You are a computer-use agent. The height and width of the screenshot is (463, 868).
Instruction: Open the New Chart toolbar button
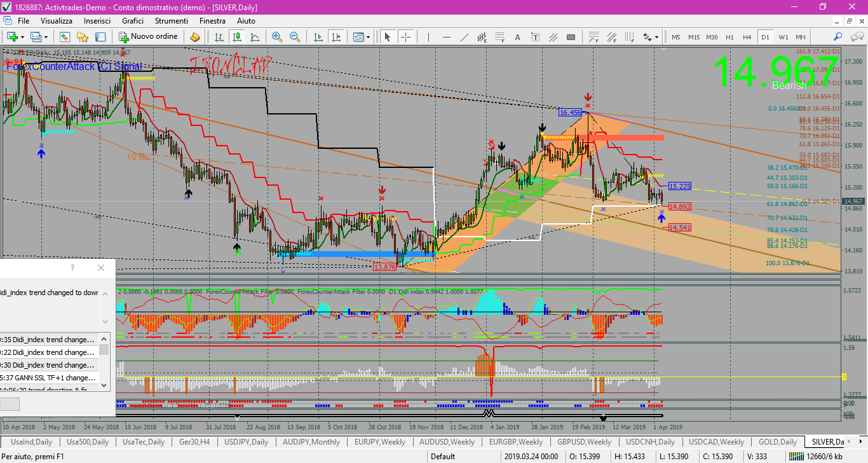pos(13,37)
